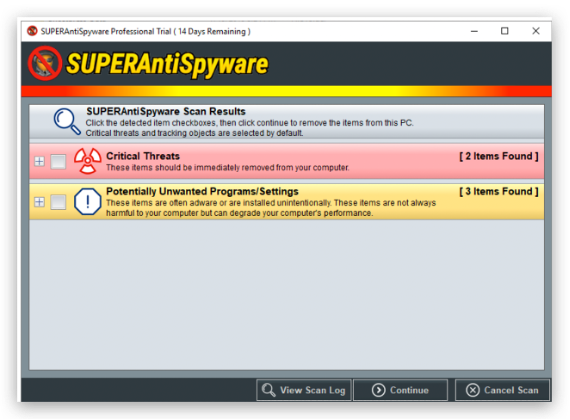Minimize the SUPERAntiSpyware window
The width and height of the screenshot is (570, 420).
point(474,31)
